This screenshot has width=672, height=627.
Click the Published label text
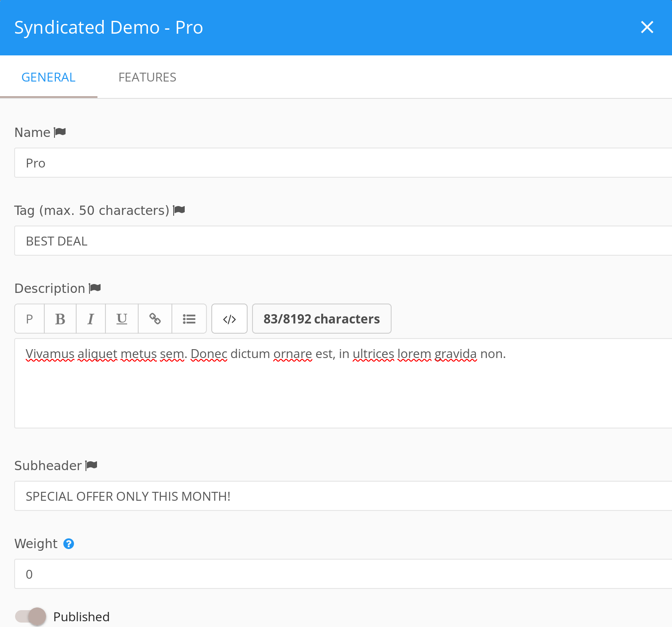point(82,617)
